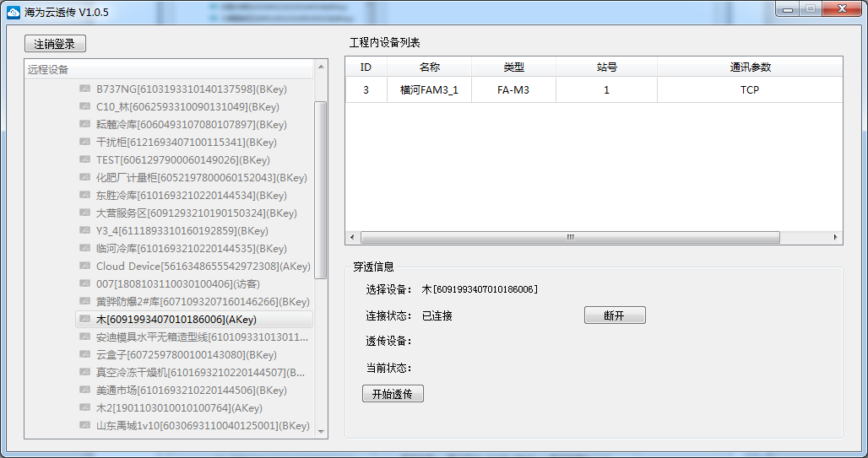Click the TCP communication parameter cell
The image size is (868, 458).
[x=750, y=89]
